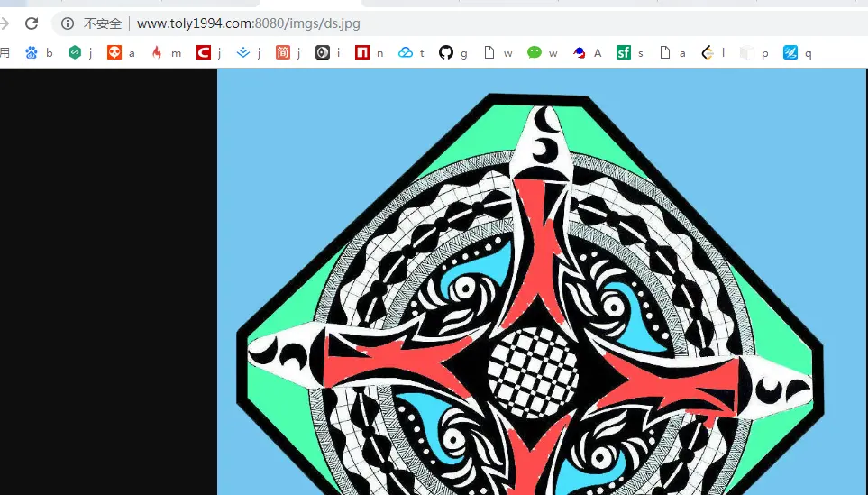868x495 pixels.
Task: Open the LeetCode bookmark labeled l
Action: (713, 52)
